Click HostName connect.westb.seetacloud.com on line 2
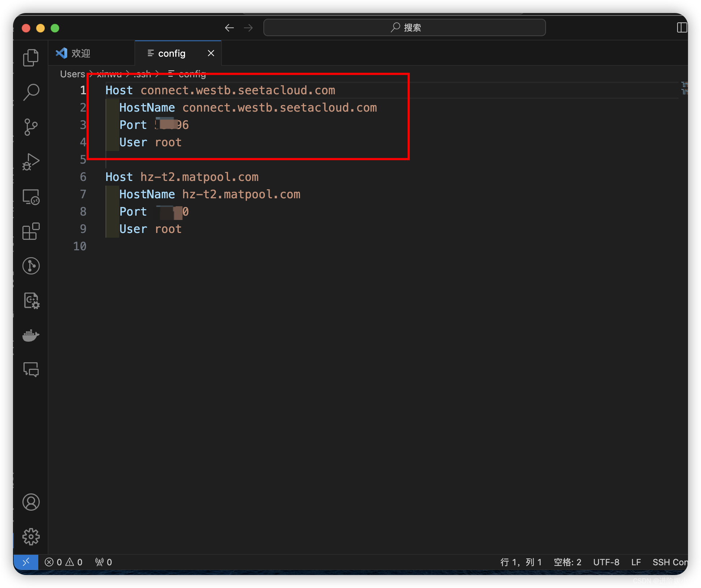The height and width of the screenshot is (588, 701). (x=248, y=108)
